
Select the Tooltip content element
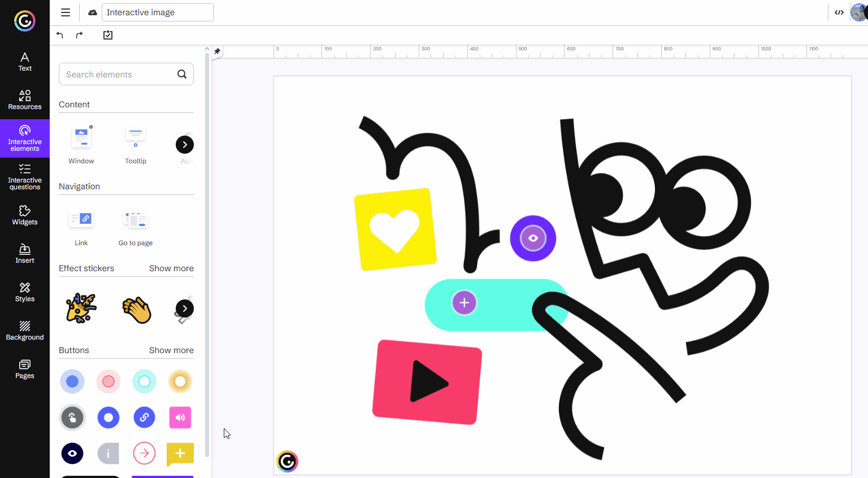(x=136, y=145)
